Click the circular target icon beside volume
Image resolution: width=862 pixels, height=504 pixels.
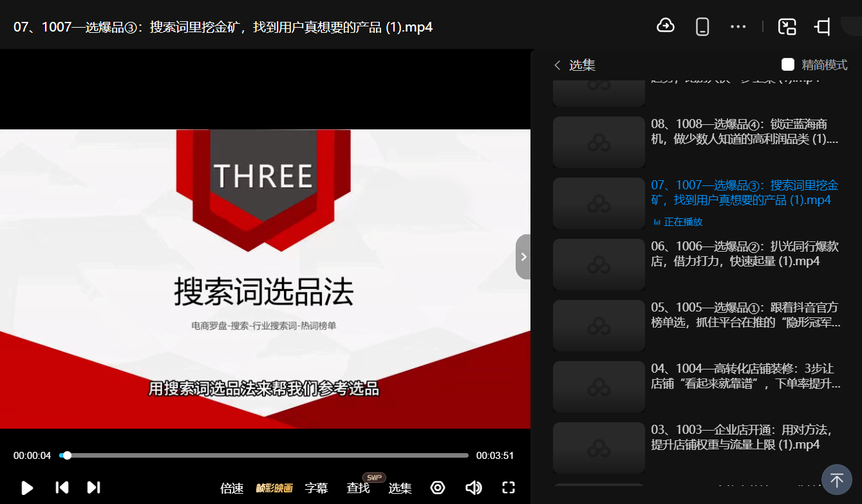coord(438,488)
